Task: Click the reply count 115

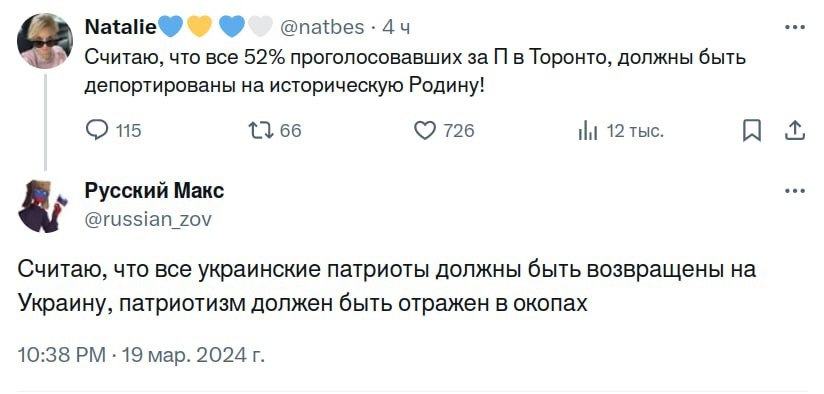Action: 128,131
